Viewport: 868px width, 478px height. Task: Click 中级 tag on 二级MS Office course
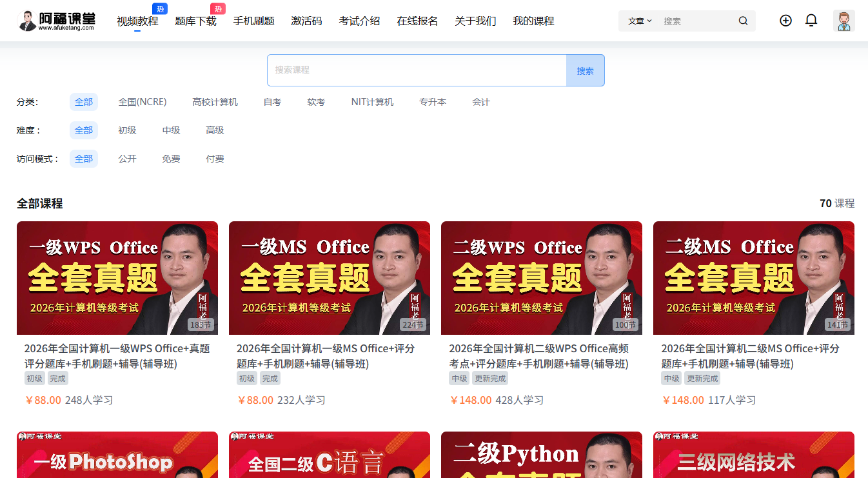671,379
